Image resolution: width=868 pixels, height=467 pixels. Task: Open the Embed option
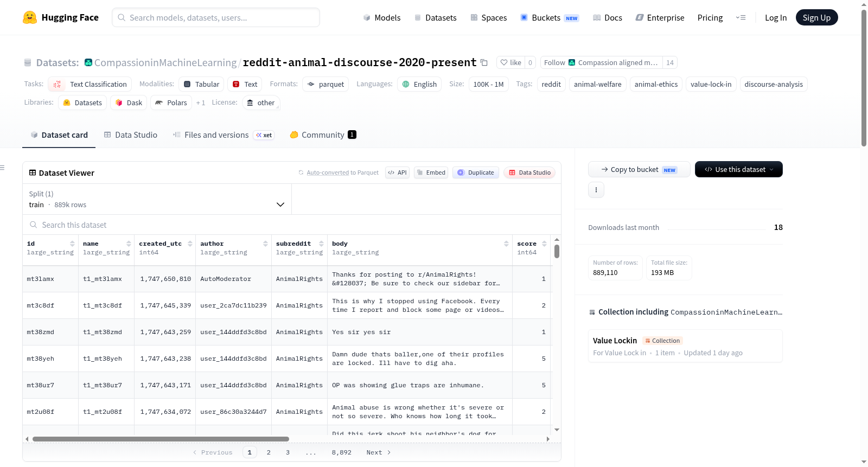click(431, 172)
